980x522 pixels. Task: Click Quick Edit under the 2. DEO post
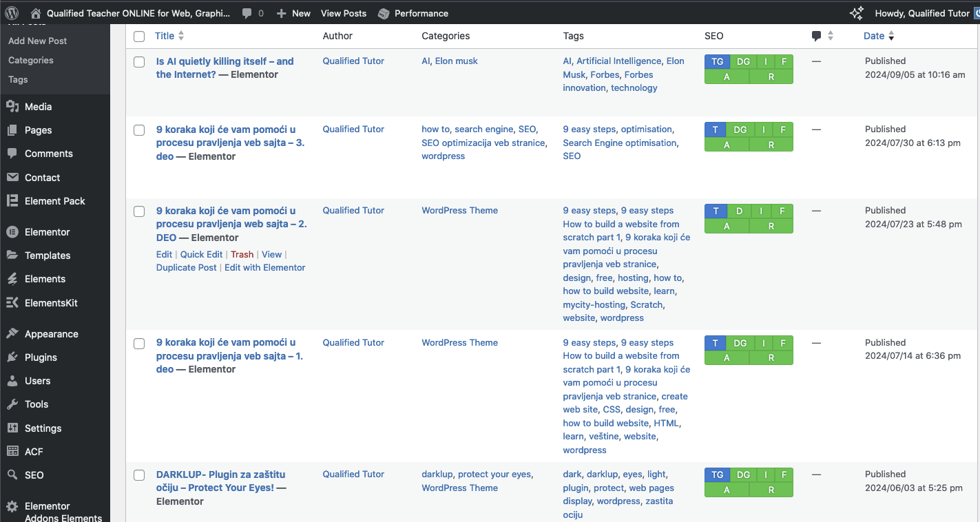[x=201, y=254]
